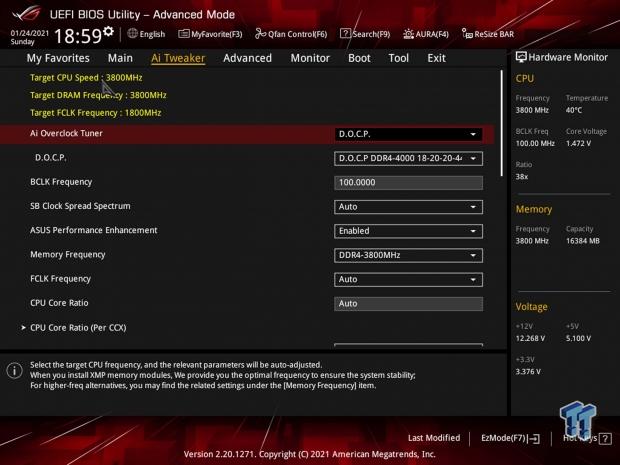Viewport: 620px width, 465px height.
Task: Open the D.O.C.P. profile dropdown
Action: click(408, 158)
